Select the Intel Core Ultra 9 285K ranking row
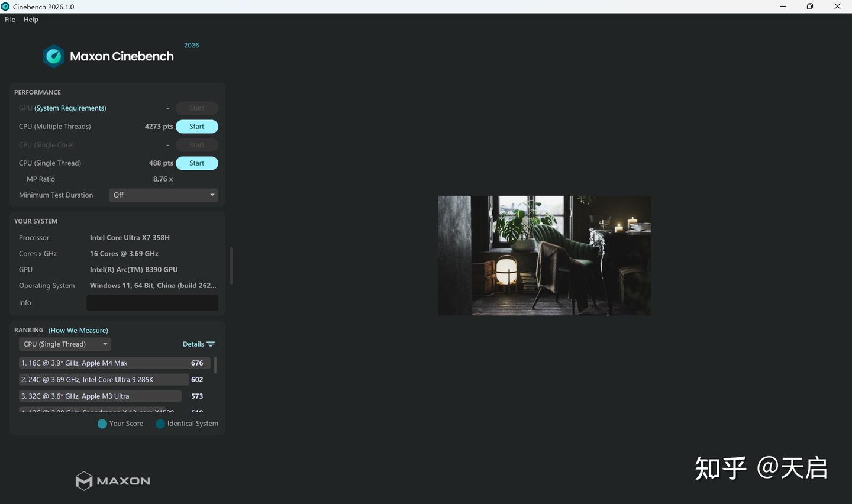This screenshot has height=504, width=852. pyautogui.click(x=115, y=380)
